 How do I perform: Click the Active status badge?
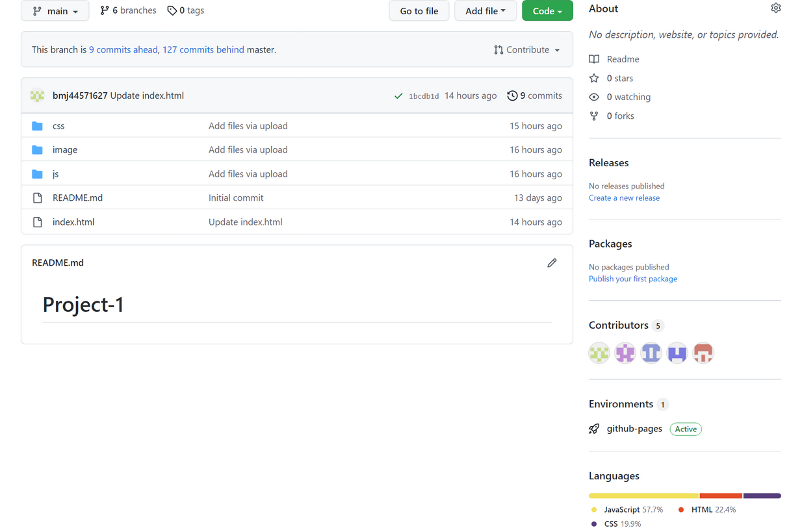pyautogui.click(x=686, y=429)
